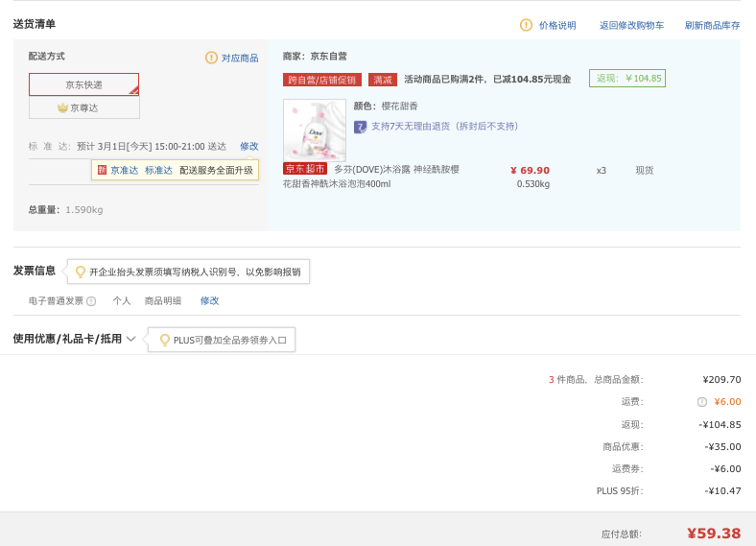Modify the 标准达 delivery time
Screen dimensions: 756x546
point(249,146)
